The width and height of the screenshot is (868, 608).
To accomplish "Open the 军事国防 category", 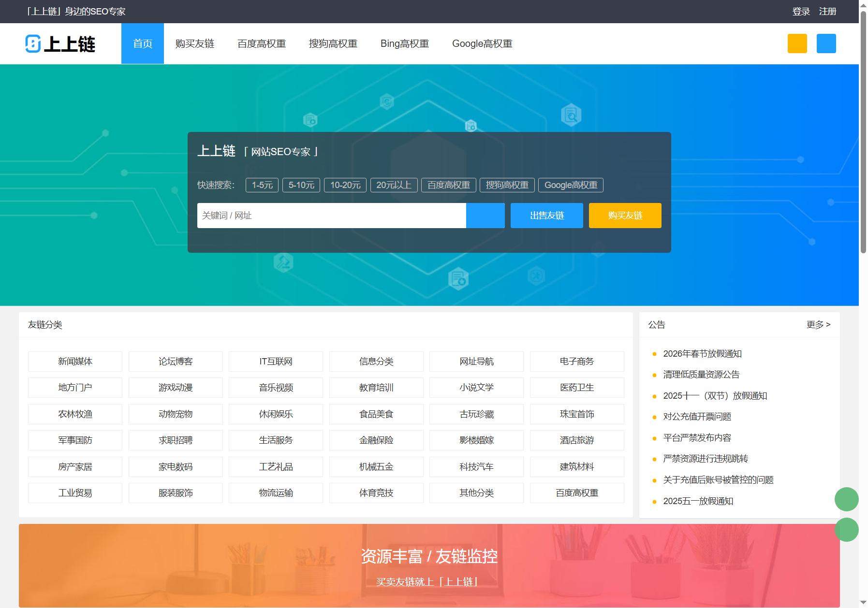I will click(x=75, y=440).
